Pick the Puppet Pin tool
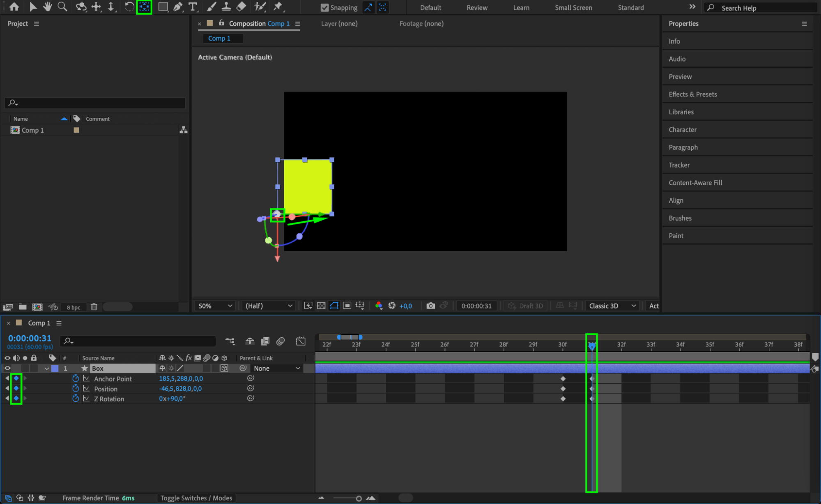 pos(278,7)
